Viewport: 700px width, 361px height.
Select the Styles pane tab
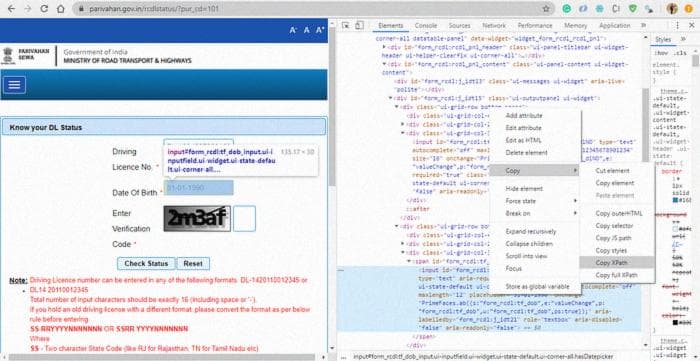click(x=663, y=39)
